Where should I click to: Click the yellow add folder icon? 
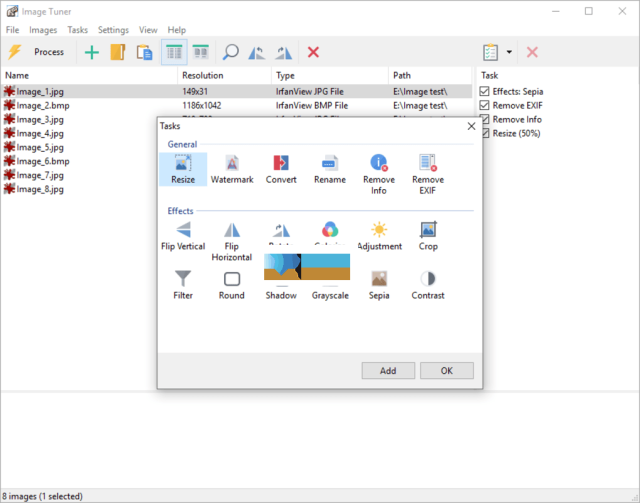tap(118, 52)
